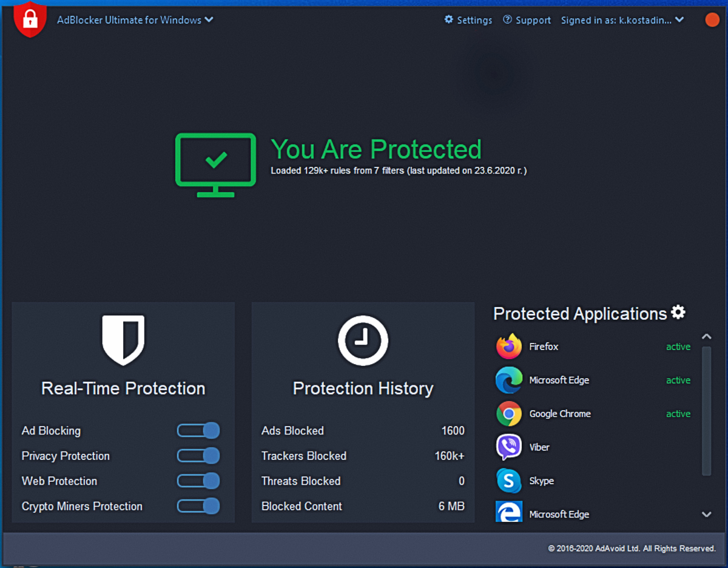Image resolution: width=728 pixels, height=568 pixels.
Task: Click the Firefox icon in protected apps
Action: click(x=508, y=347)
